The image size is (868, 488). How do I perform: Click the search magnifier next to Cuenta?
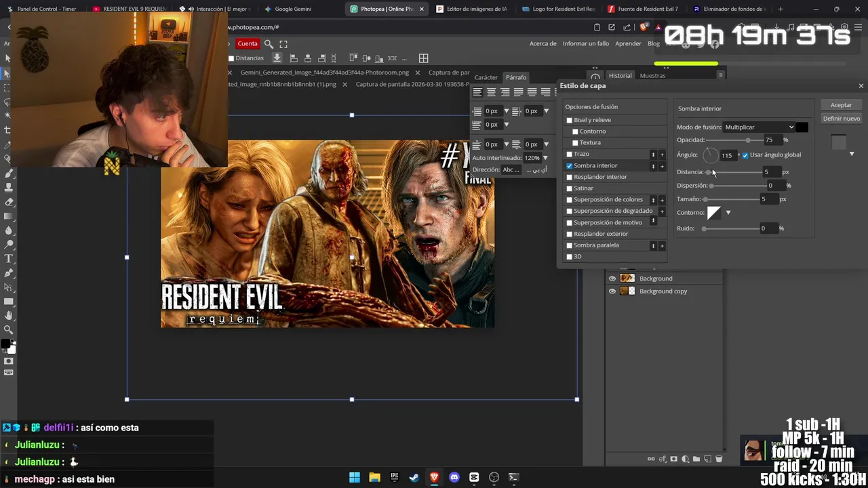click(x=269, y=44)
